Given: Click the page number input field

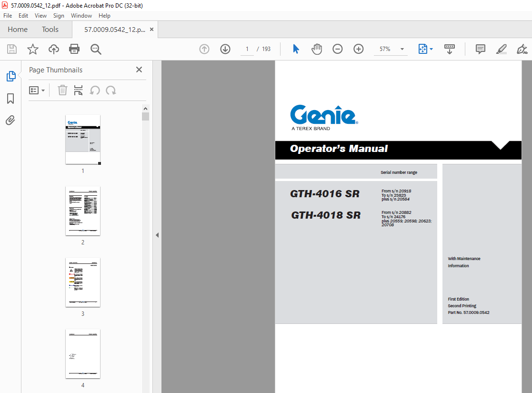Looking at the screenshot, I should click(x=247, y=49).
